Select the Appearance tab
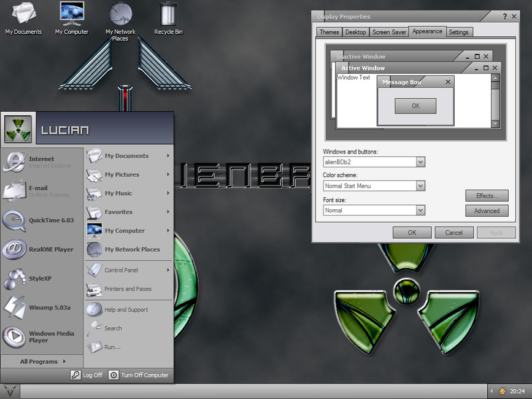Viewport: 532px width, 399px height. click(427, 31)
